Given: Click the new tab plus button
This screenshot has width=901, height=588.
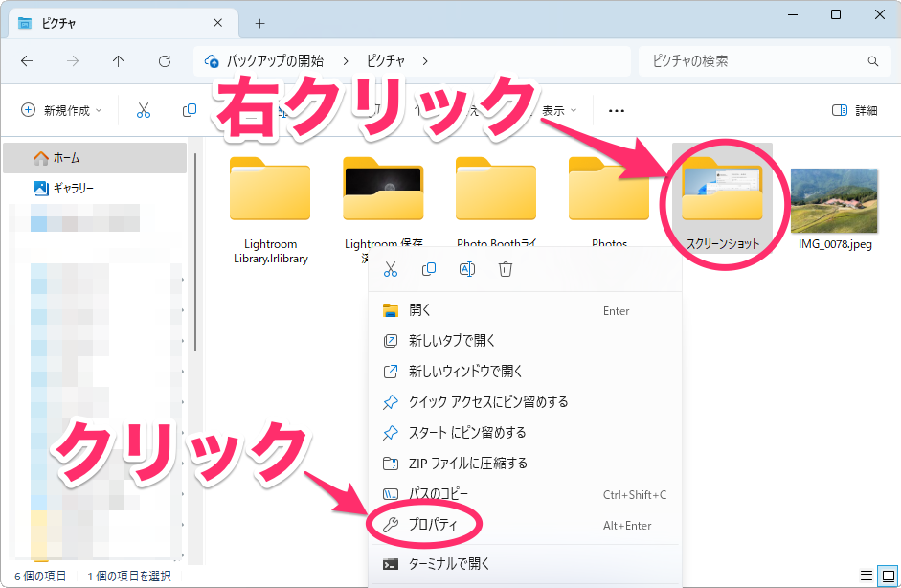Looking at the screenshot, I should 259,23.
